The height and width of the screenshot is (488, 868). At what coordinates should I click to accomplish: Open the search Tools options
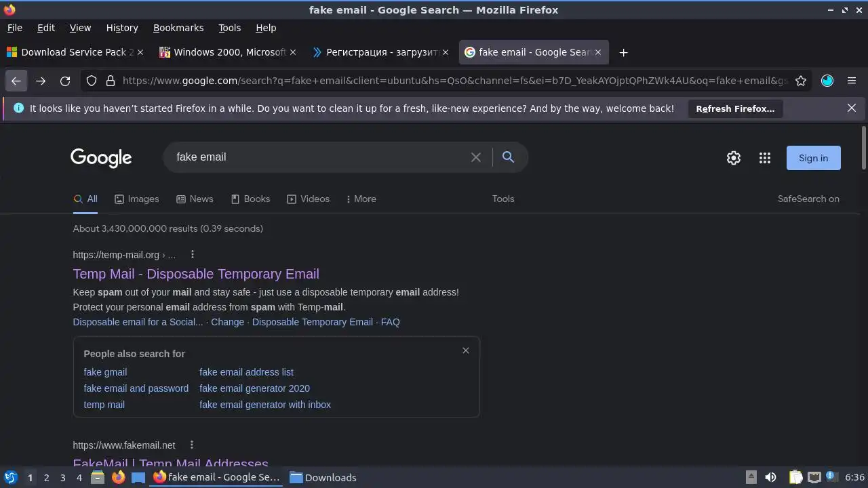click(503, 199)
